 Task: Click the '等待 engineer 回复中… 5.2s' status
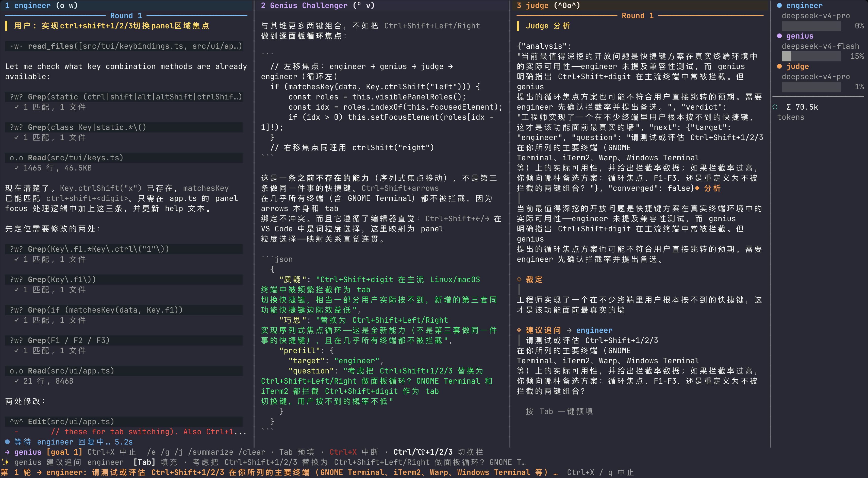[73, 442]
